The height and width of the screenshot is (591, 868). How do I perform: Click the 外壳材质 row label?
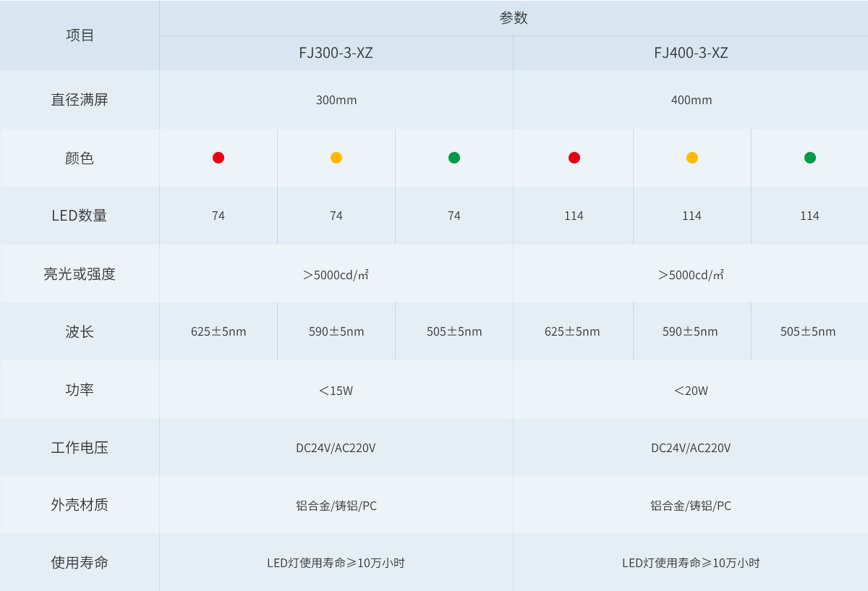80,505
